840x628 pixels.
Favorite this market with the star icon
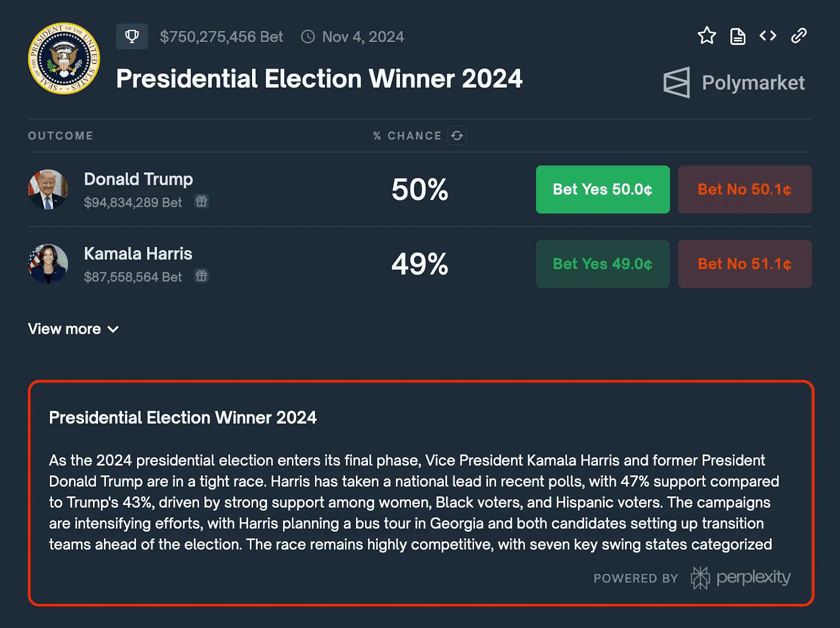coord(707,36)
